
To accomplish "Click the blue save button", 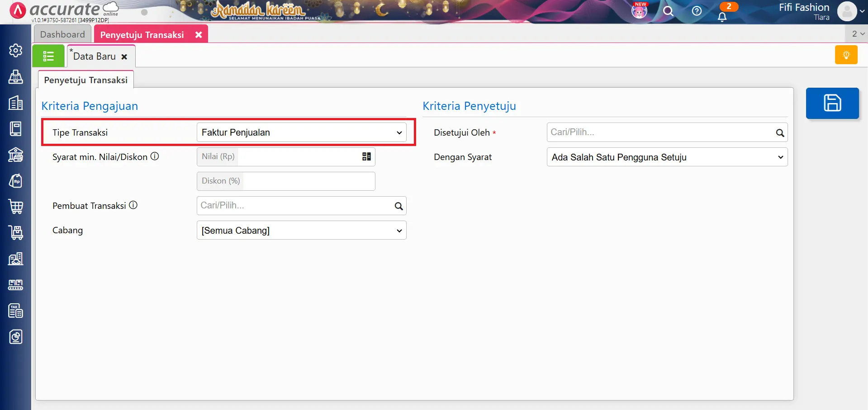I will pos(832,103).
